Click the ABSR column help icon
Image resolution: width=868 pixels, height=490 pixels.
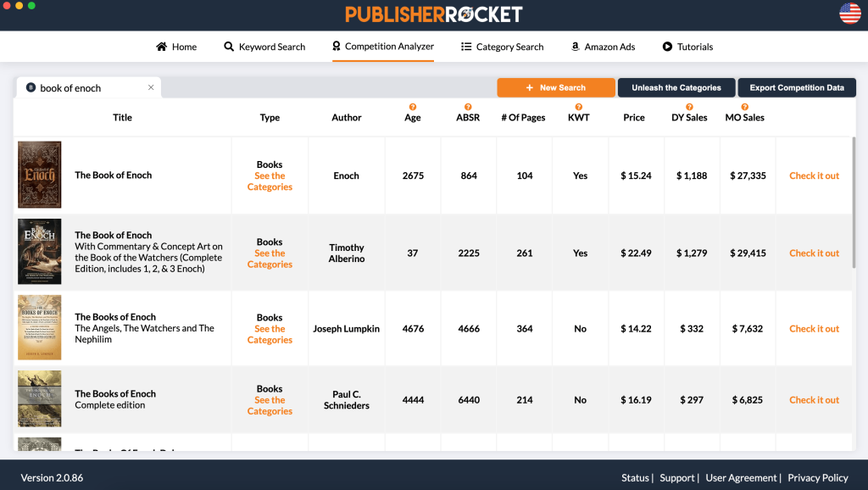click(468, 107)
